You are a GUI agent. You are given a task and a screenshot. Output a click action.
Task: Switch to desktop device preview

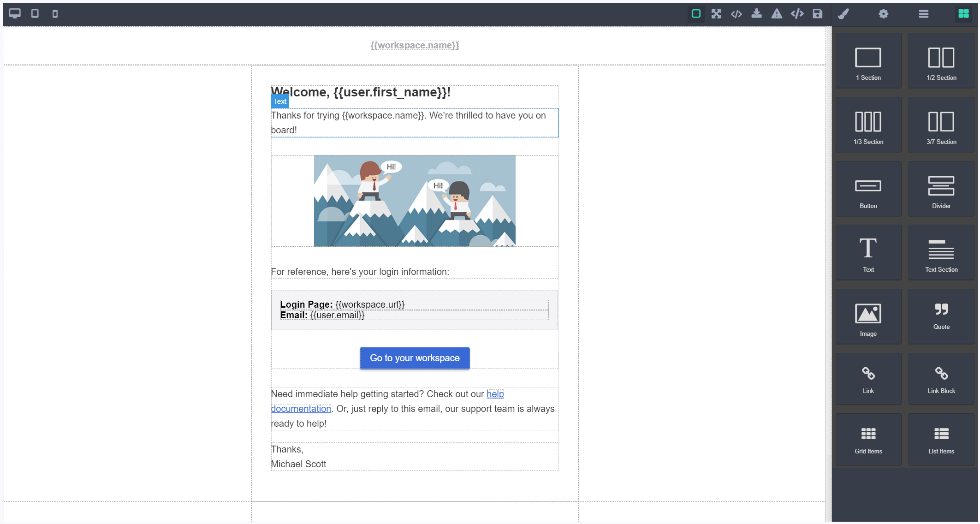coord(15,13)
